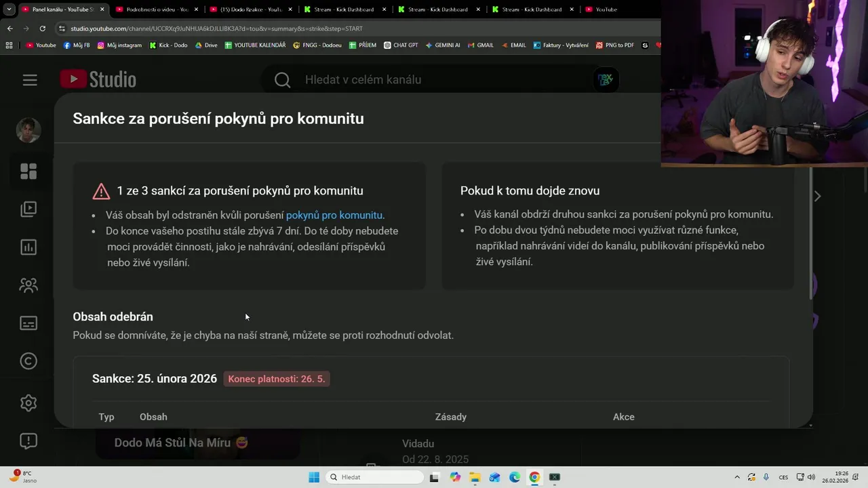Open the 'GMAIL' bookmark
868x488 pixels.
click(x=480, y=45)
